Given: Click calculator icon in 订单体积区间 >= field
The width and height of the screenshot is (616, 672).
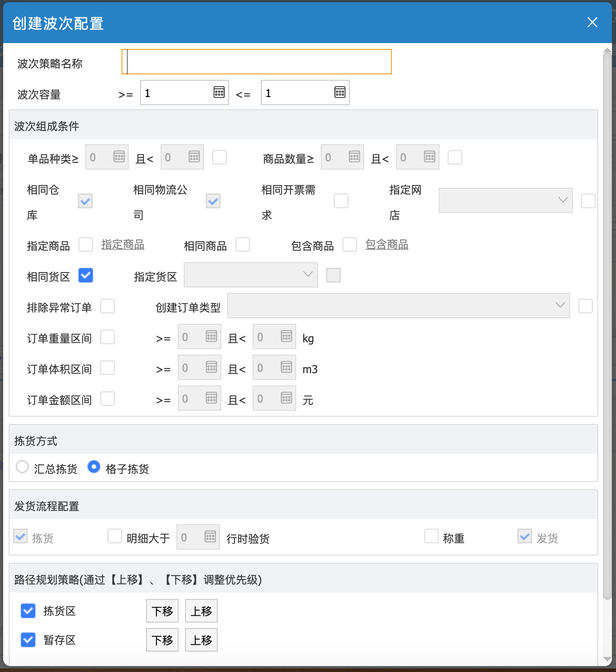Looking at the screenshot, I should 211,367.
